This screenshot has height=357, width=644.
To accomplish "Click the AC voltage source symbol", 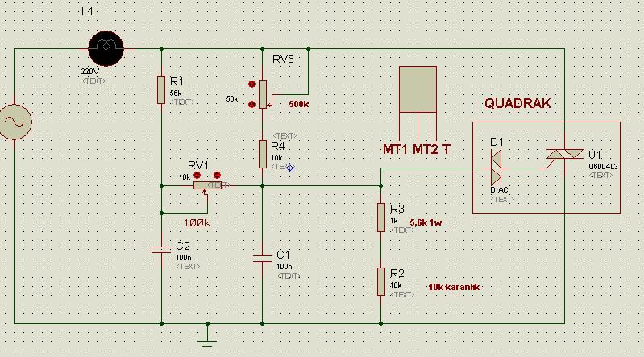I will [15, 121].
